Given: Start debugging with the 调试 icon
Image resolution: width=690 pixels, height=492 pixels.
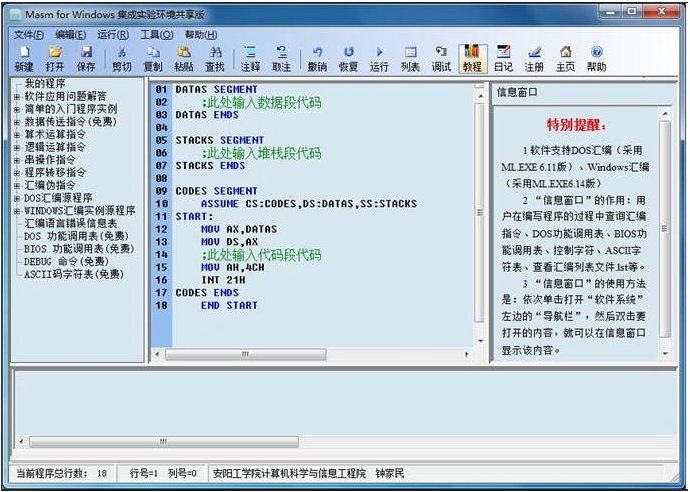Looking at the screenshot, I should pos(441,59).
